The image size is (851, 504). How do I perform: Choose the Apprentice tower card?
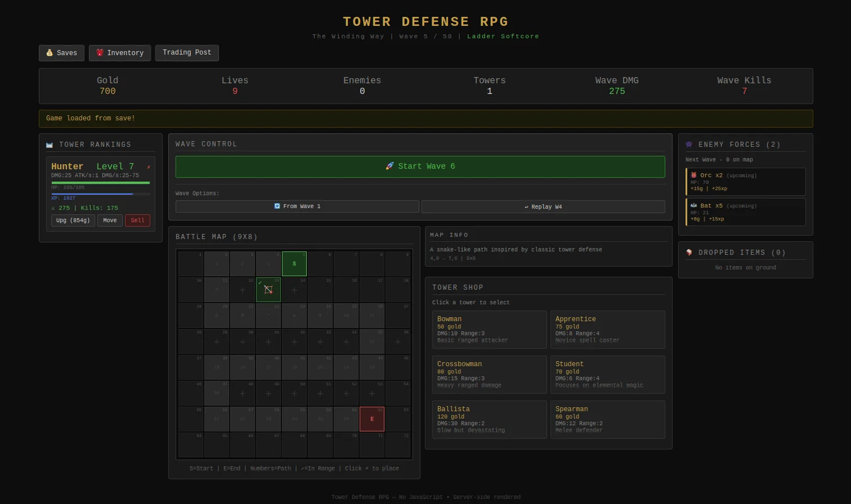coord(607,329)
